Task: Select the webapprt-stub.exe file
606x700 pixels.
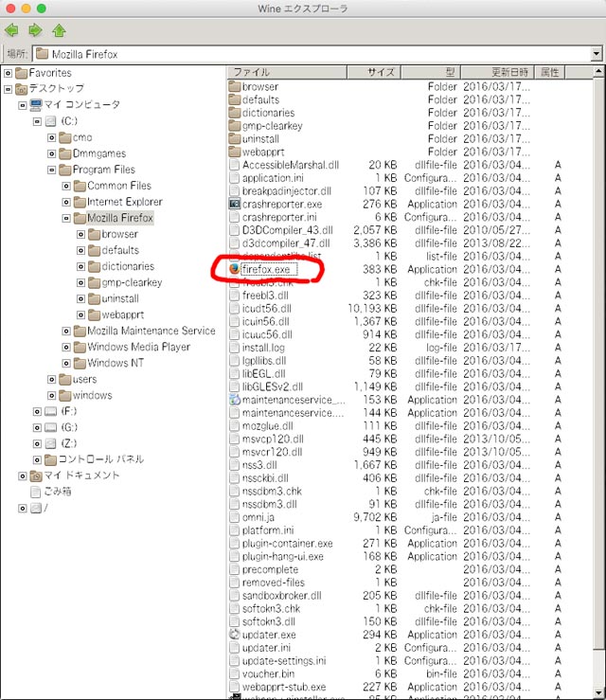Action: (x=284, y=687)
